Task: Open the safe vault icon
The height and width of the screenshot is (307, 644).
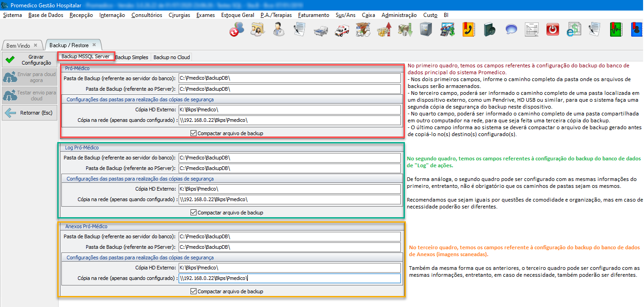Action: (426, 30)
